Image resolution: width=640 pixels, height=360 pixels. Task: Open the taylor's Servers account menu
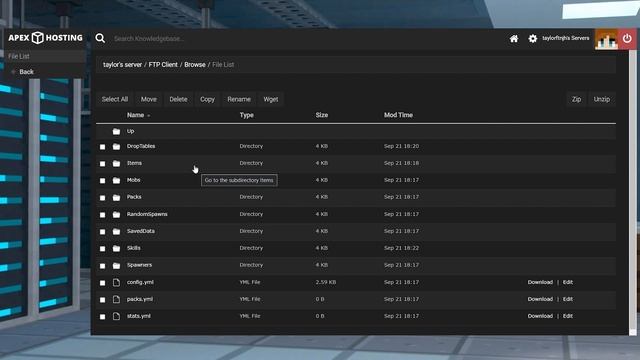[x=565, y=38]
